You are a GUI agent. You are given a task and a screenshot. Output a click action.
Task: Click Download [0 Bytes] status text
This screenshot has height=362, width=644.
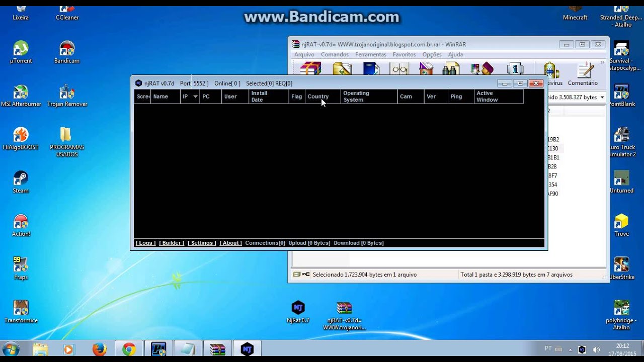(359, 243)
